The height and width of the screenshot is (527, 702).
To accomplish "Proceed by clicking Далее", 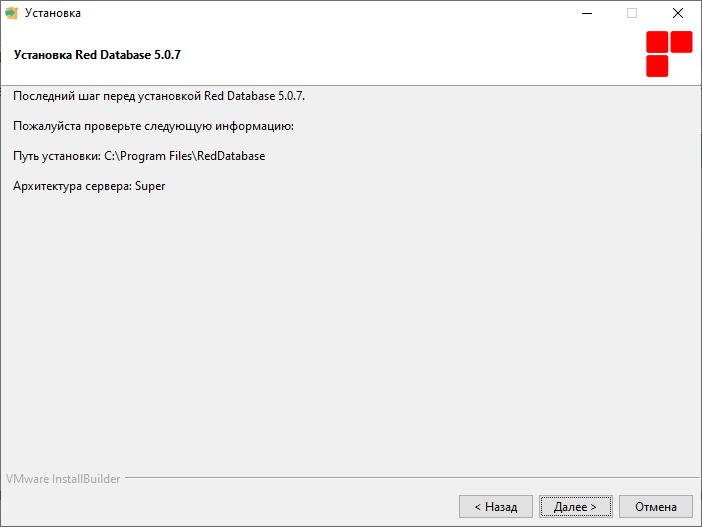I will (576, 506).
